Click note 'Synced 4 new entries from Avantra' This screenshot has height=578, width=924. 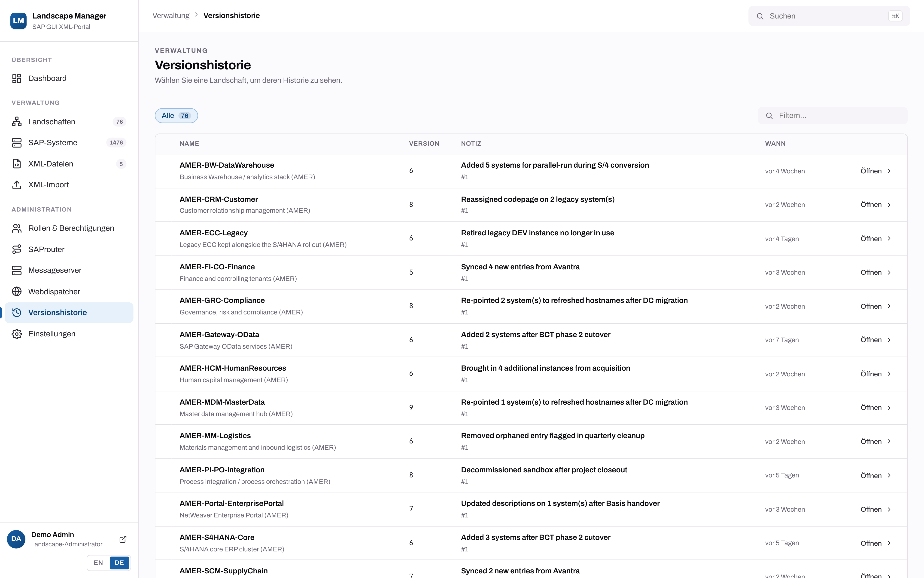520,267
